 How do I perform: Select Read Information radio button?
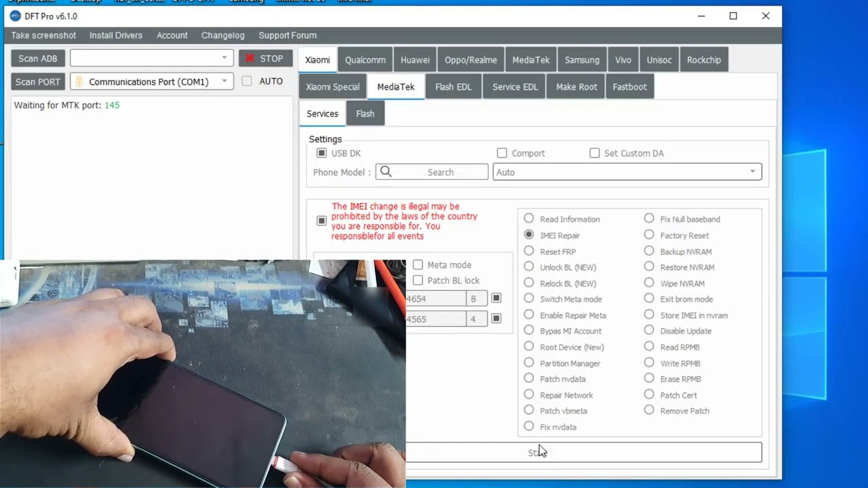(x=529, y=218)
